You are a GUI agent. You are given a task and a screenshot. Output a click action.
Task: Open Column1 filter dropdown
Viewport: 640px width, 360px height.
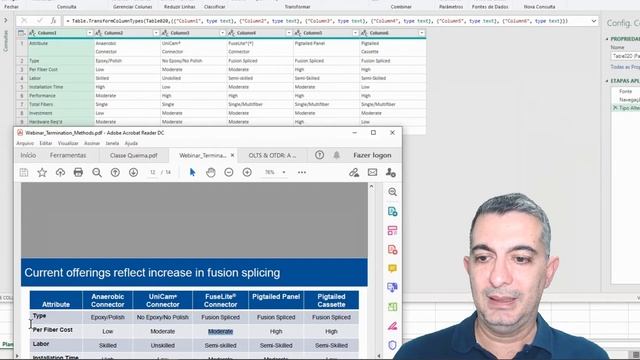[89, 33]
